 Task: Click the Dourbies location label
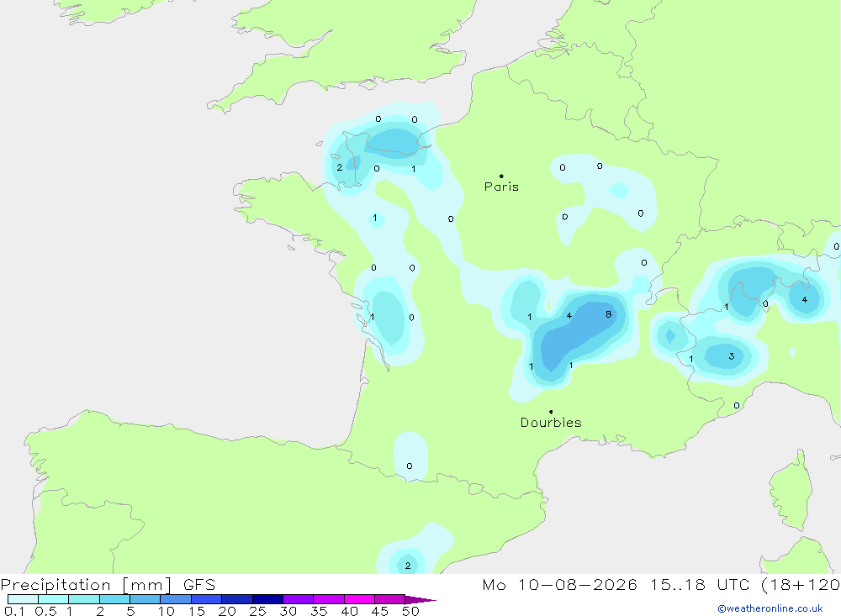click(551, 423)
